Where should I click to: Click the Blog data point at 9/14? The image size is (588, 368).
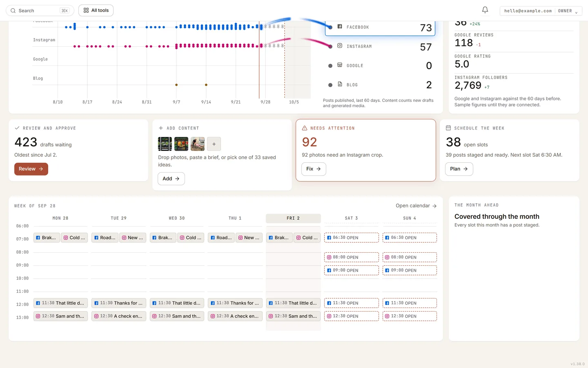(206, 85)
